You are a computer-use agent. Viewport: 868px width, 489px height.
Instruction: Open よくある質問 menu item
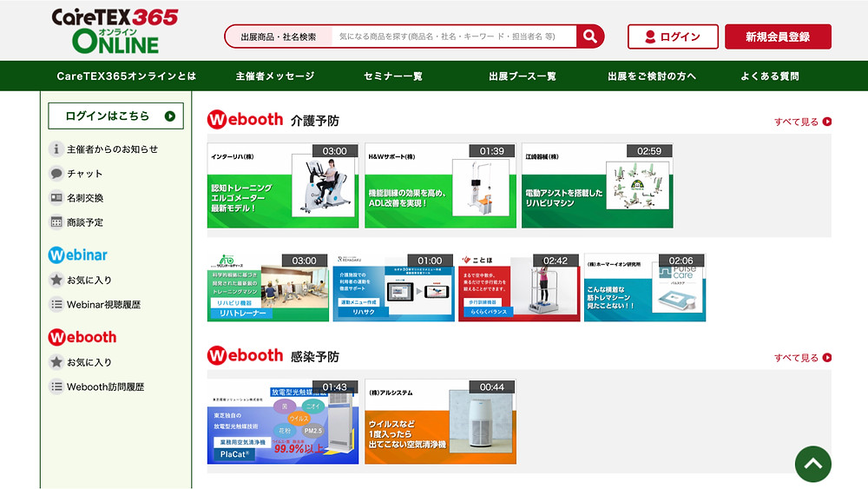pos(770,76)
